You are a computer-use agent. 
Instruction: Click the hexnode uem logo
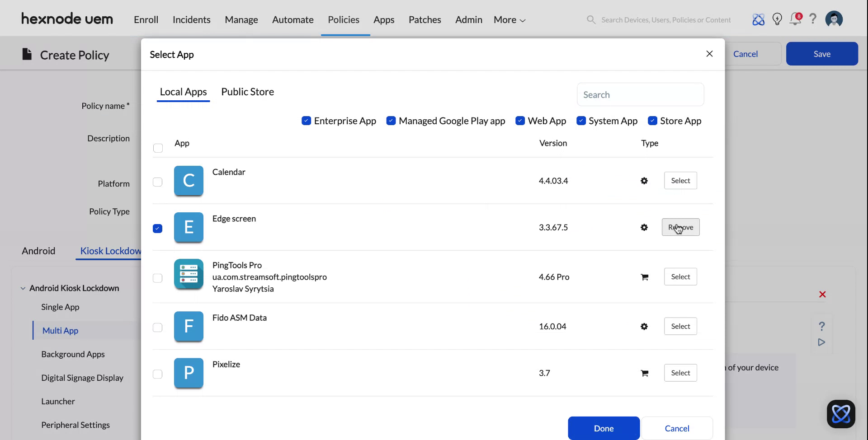pos(66,19)
